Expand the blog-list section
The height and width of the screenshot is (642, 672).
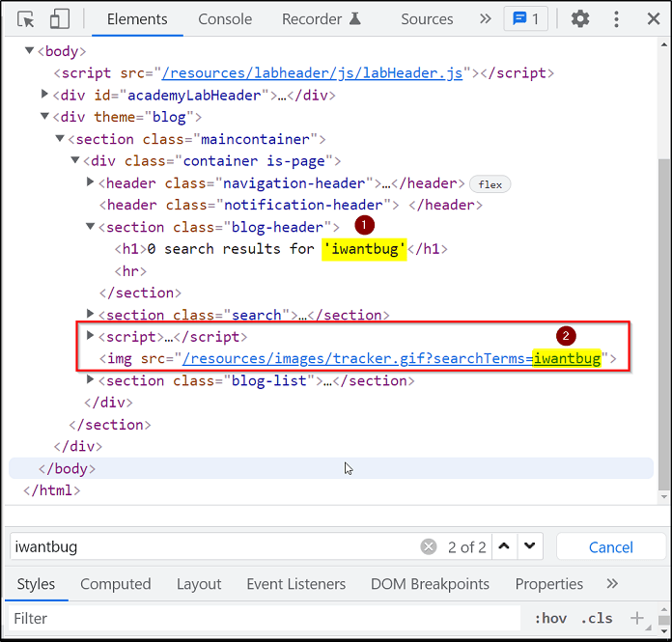click(90, 379)
